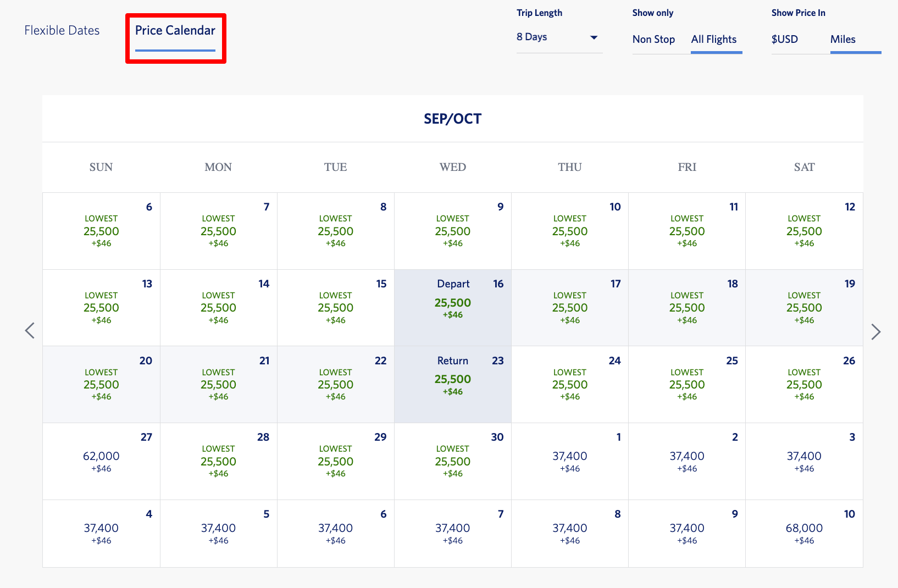Image resolution: width=898 pixels, height=588 pixels.
Task: Select Saturday 26 date cell
Action: [804, 385]
